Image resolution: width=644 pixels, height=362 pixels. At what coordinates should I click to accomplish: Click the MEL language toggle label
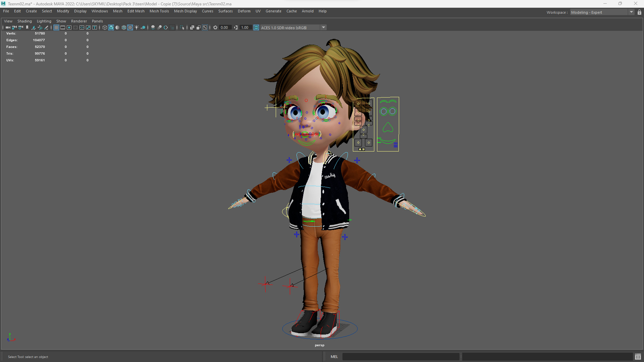(x=334, y=357)
